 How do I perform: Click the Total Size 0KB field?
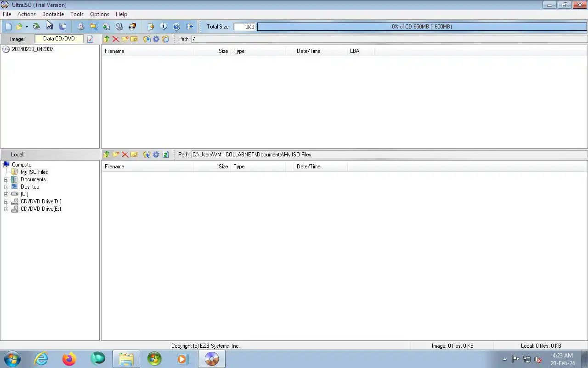pyautogui.click(x=244, y=27)
